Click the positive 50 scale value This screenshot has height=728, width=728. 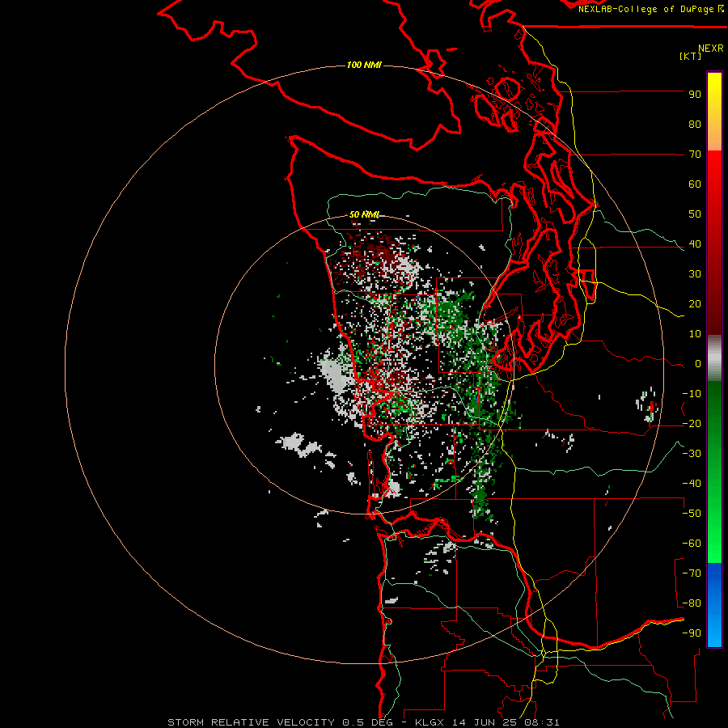tap(695, 214)
